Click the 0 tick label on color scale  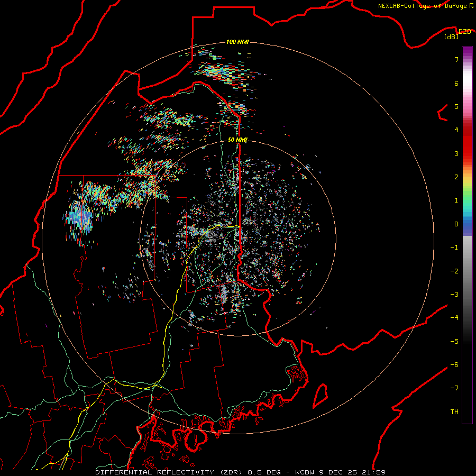coord(456,224)
